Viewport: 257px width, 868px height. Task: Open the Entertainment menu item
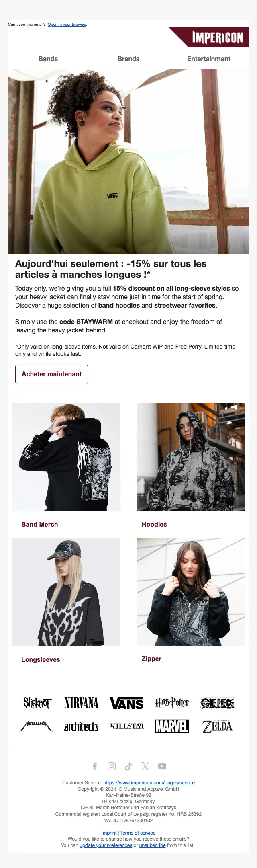(209, 59)
